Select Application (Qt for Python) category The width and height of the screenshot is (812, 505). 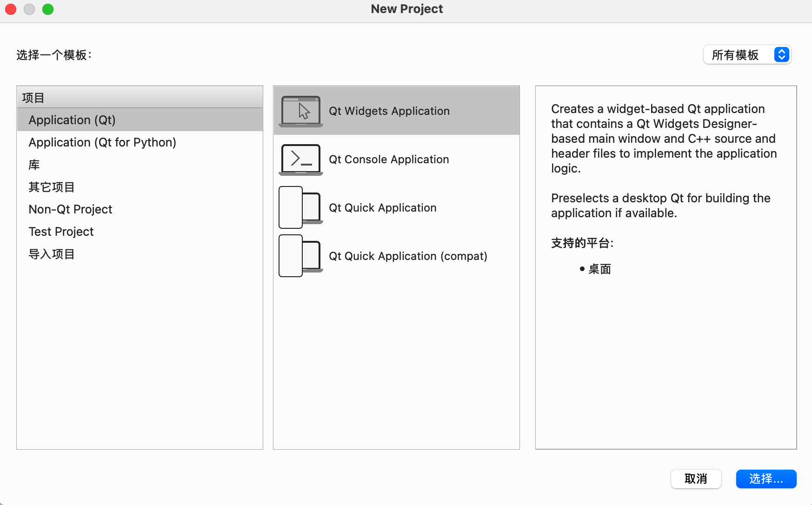[x=140, y=142]
